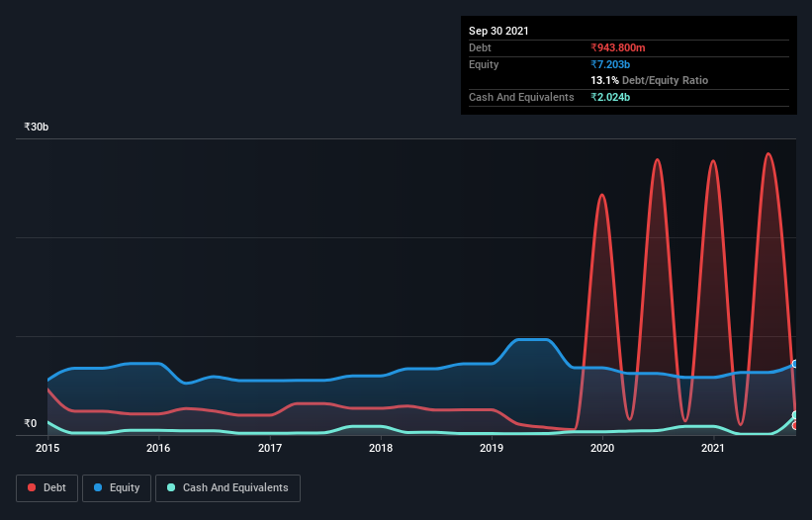Image resolution: width=812 pixels, height=520 pixels.
Task: Click the 2019 x-axis label
Action: pyautogui.click(x=492, y=448)
